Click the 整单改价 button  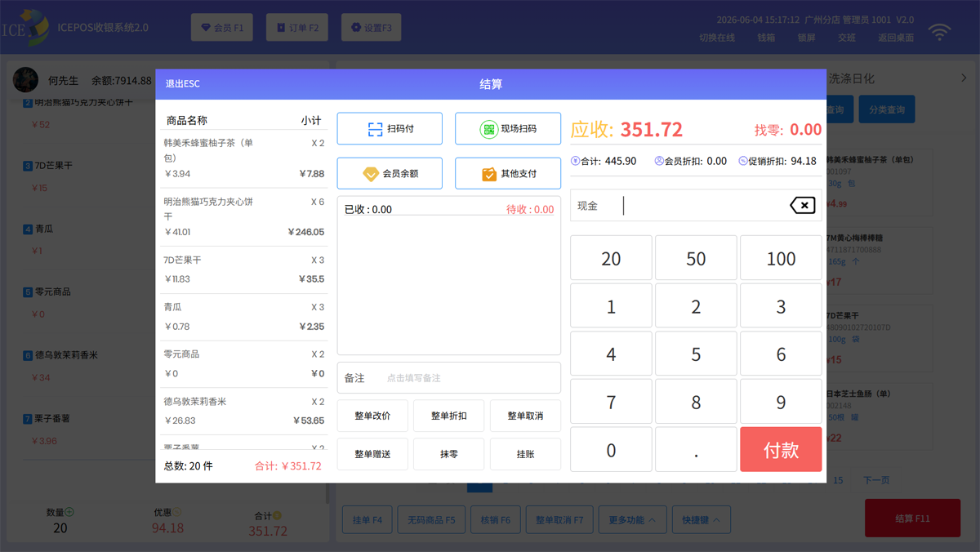372,416
